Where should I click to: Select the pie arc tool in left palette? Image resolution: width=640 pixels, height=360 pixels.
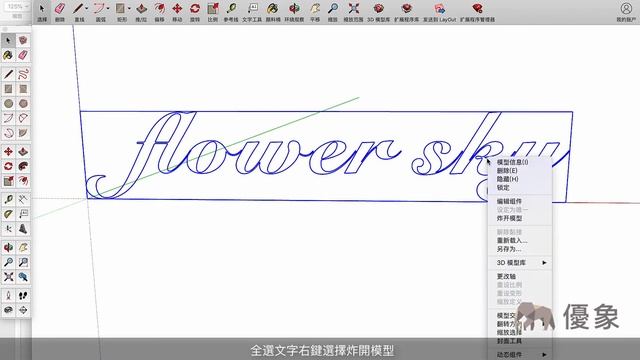(23, 133)
